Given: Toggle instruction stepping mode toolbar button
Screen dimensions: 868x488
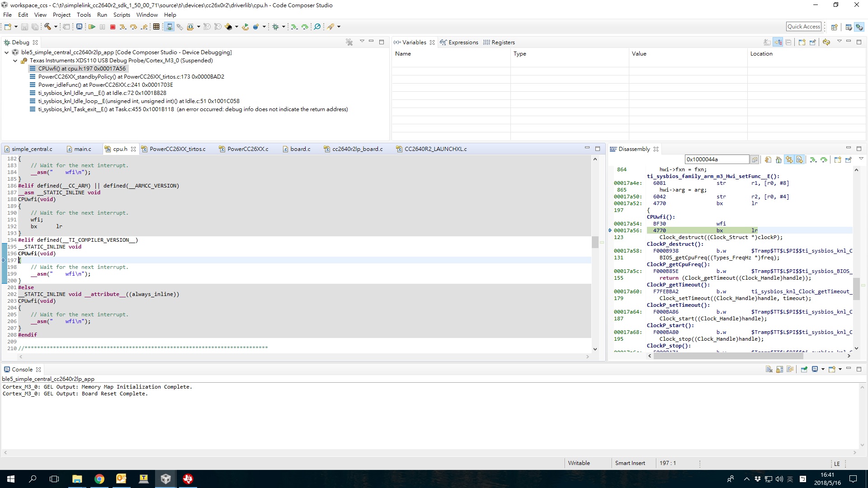Looking at the screenshot, I should tap(170, 27).
